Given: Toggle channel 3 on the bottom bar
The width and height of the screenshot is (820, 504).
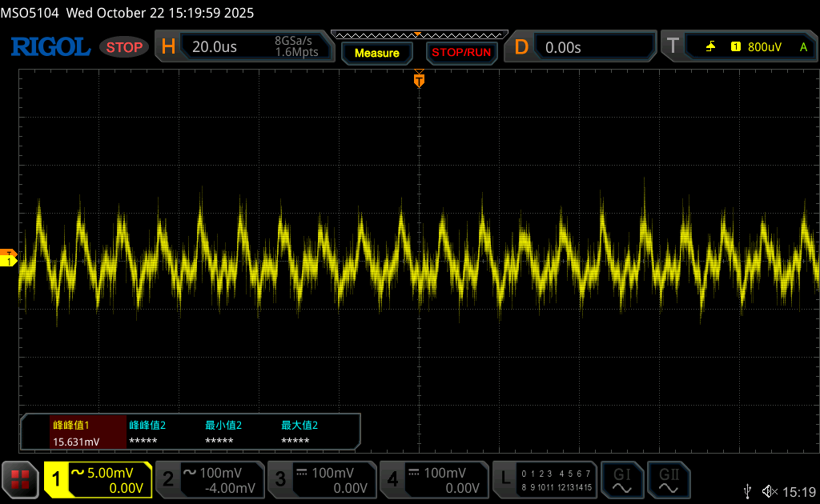Looking at the screenshot, I should [x=280, y=479].
